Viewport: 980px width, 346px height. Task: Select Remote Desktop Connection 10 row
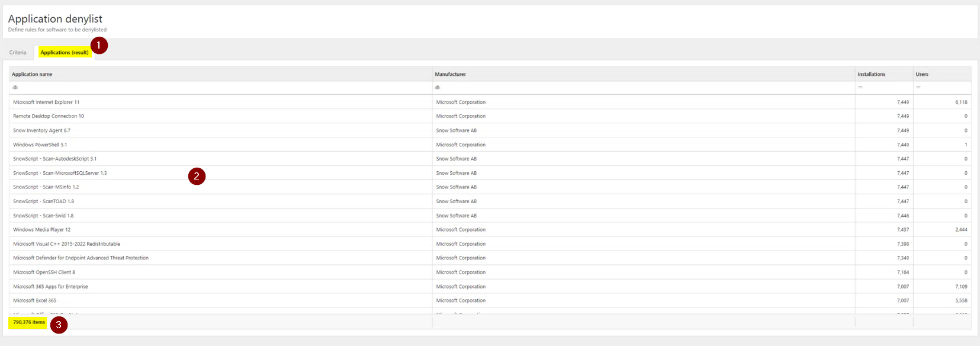click(490, 116)
